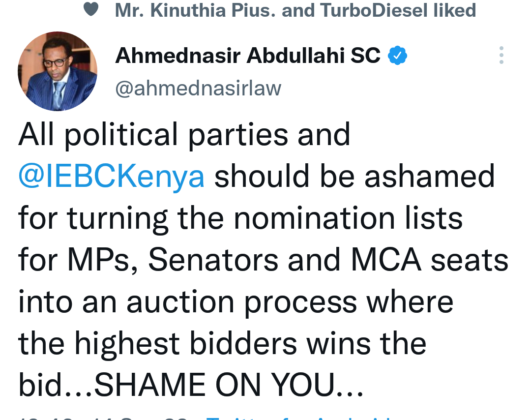Viewport: 531px width, 420px height.
Task: Click the Ahmednasir Abdullahi SC display name
Action: (x=247, y=55)
